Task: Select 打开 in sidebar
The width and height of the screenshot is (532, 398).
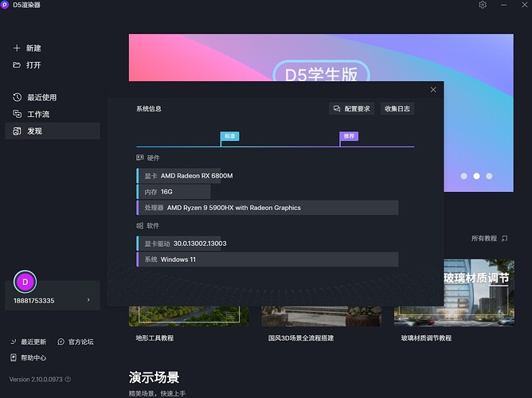Action: click(33, 64)
